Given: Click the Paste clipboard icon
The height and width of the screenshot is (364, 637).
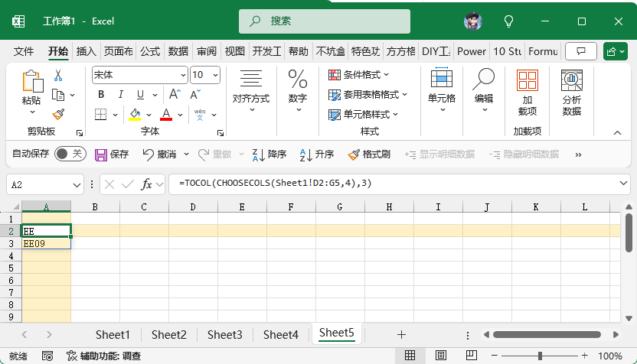Looking at the screenshot, I should pos(32,81).
